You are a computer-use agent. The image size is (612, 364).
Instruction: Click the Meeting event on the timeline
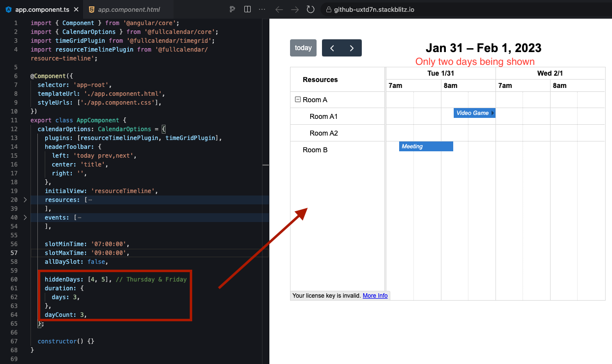(425, 146)
